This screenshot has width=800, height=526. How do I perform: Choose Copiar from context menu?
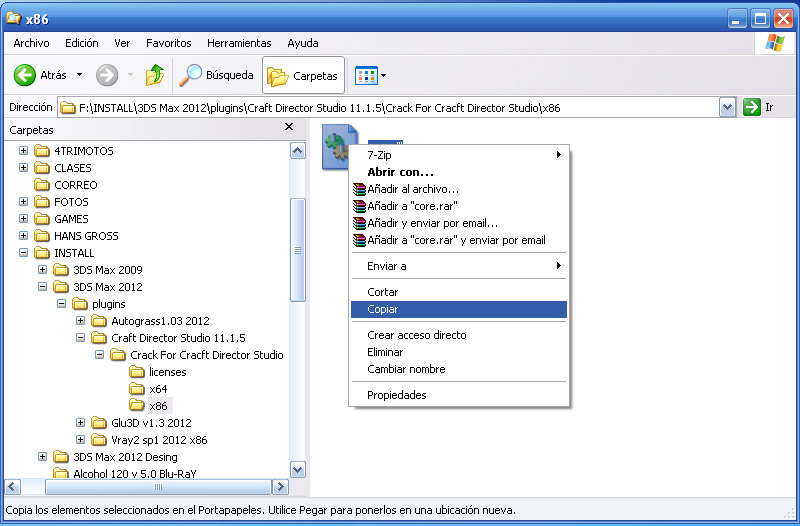(x=459, y=309)
